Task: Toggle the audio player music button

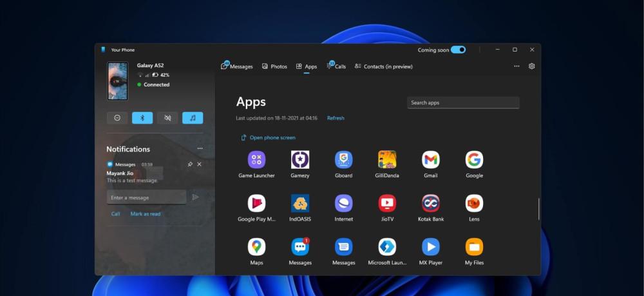Action: pos(193,118)
